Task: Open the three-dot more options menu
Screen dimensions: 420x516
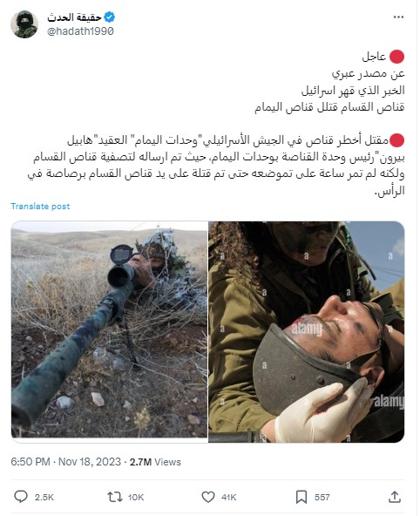Action: click(398, 17)
